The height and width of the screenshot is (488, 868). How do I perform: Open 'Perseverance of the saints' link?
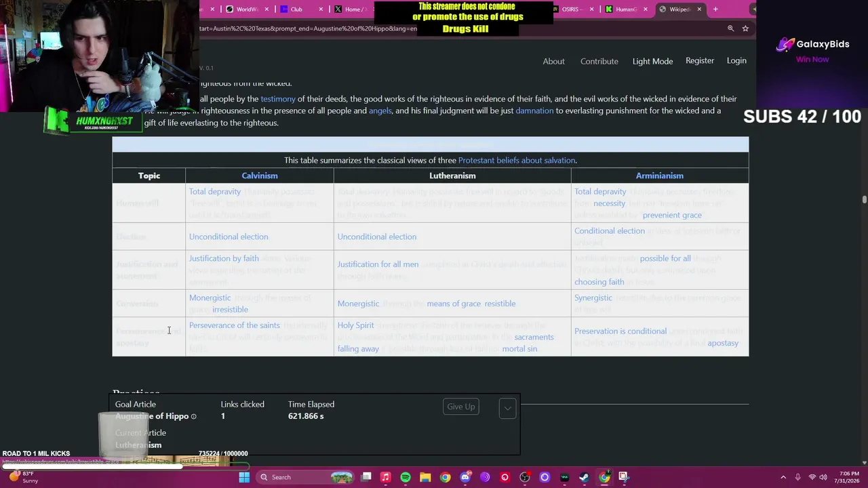[x=234, y=325]
